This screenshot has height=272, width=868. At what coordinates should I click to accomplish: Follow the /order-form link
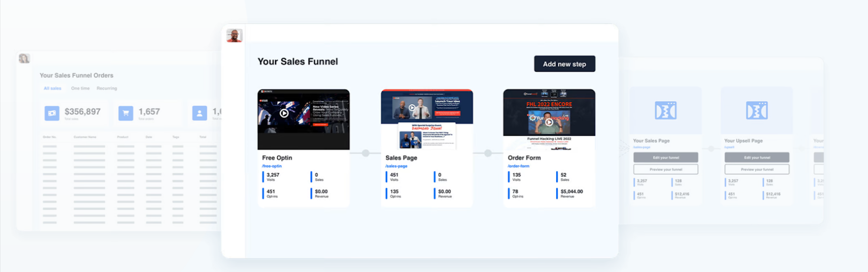coord(519,166)
